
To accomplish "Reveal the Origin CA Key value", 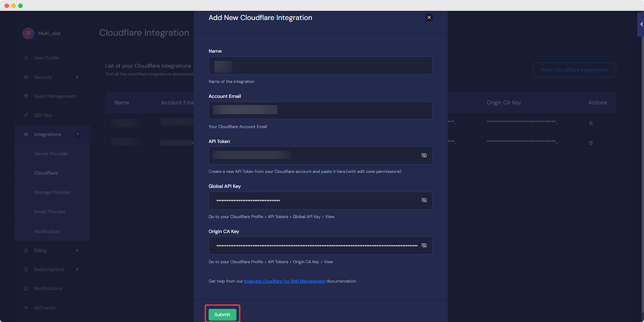I will tap(424, 245).
